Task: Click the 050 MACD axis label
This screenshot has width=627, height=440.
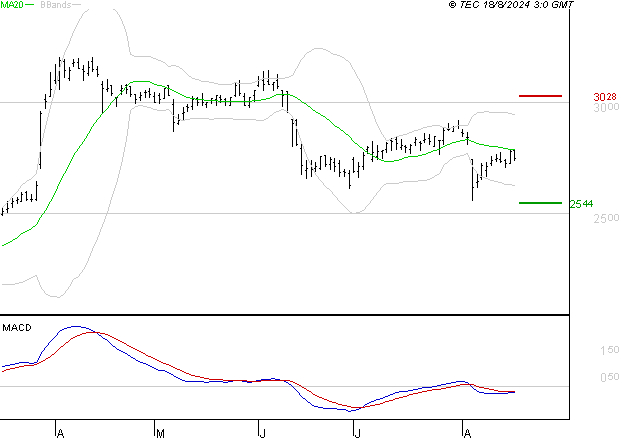Action: (610, 377)
